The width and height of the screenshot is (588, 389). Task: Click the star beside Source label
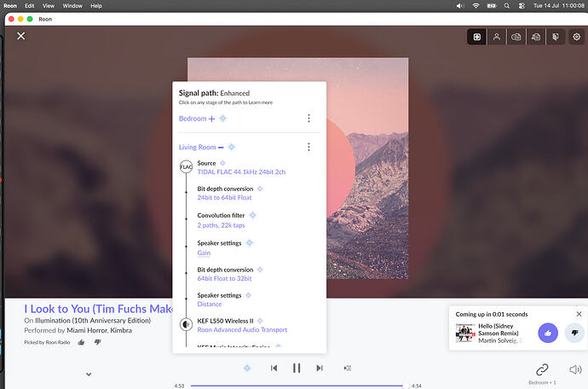(x=222, y=163)
